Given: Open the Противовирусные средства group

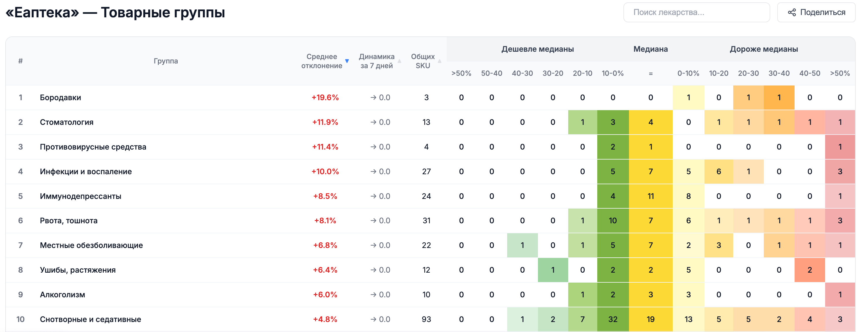Looking at the screenshot, I should (93, 147).
